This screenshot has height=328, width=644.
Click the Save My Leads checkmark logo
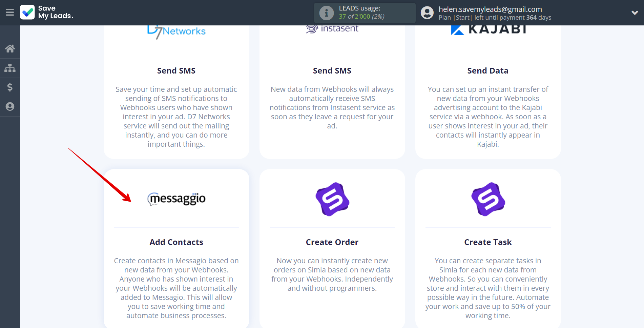pos(27,12)
